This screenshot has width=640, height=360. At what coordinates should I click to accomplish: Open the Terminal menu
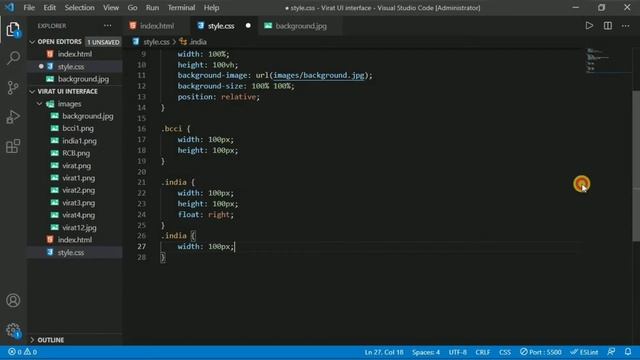pyautogui.click(x=181, y=8)
